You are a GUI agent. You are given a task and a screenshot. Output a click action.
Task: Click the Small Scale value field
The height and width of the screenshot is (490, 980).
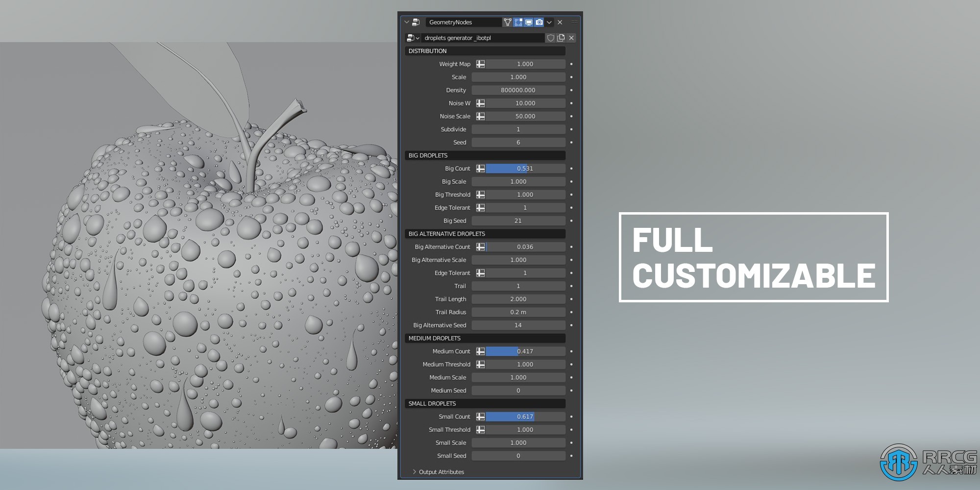tap(518, 443)
